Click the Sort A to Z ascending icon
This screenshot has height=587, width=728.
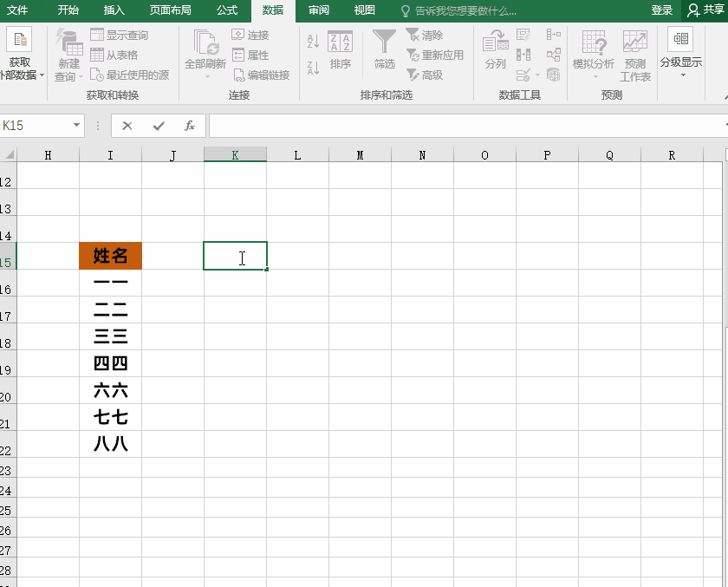point(313,42)
